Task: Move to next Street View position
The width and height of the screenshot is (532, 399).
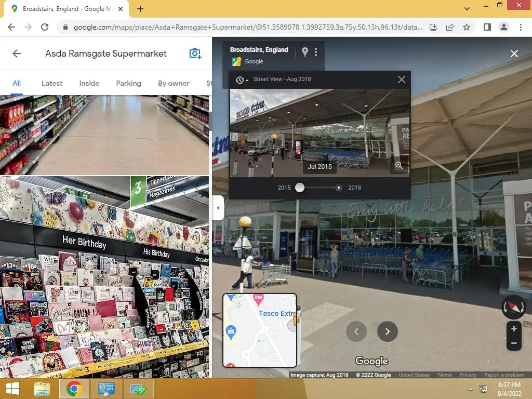Action: coord(388,331)
